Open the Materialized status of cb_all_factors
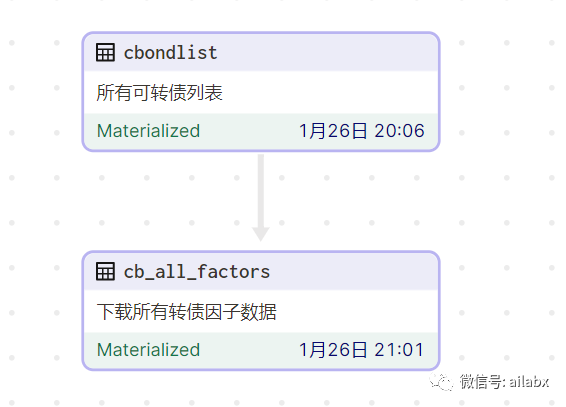 148,350
